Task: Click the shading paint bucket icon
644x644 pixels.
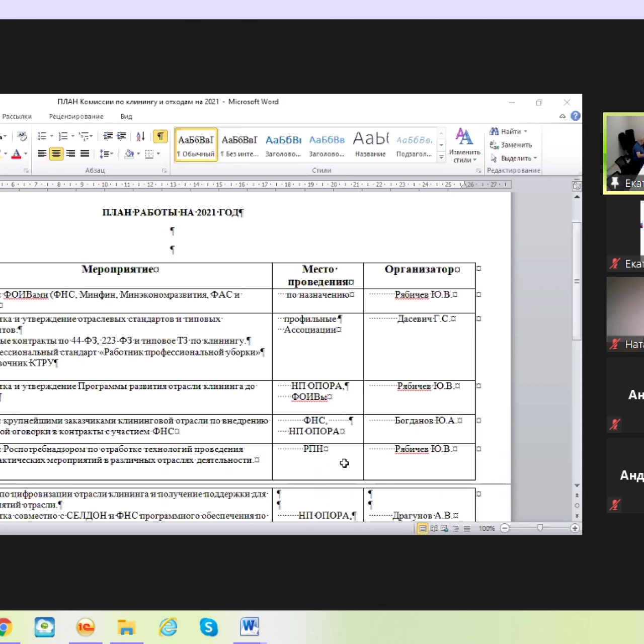Action: pos(129,153)
